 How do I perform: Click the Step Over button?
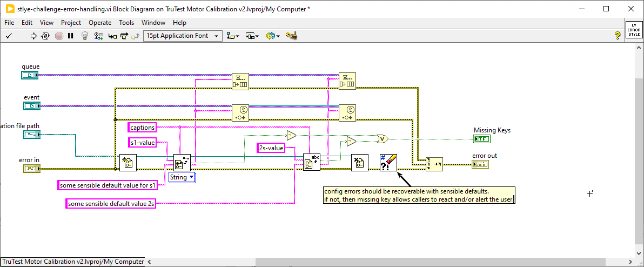[124, 36]
